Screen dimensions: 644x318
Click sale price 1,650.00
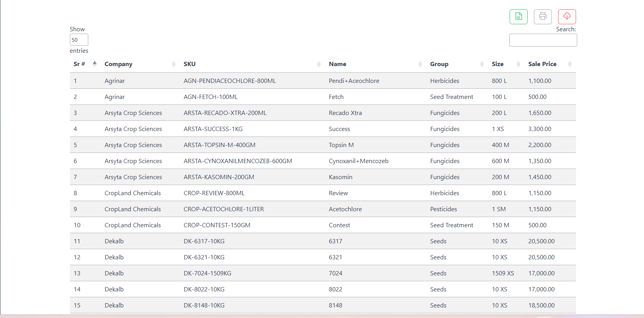tap(540, 113)
